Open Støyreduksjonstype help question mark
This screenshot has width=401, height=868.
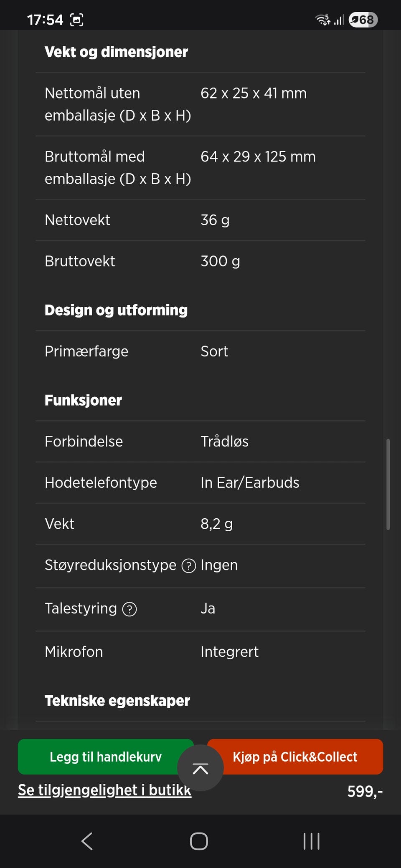coord(189,566)
